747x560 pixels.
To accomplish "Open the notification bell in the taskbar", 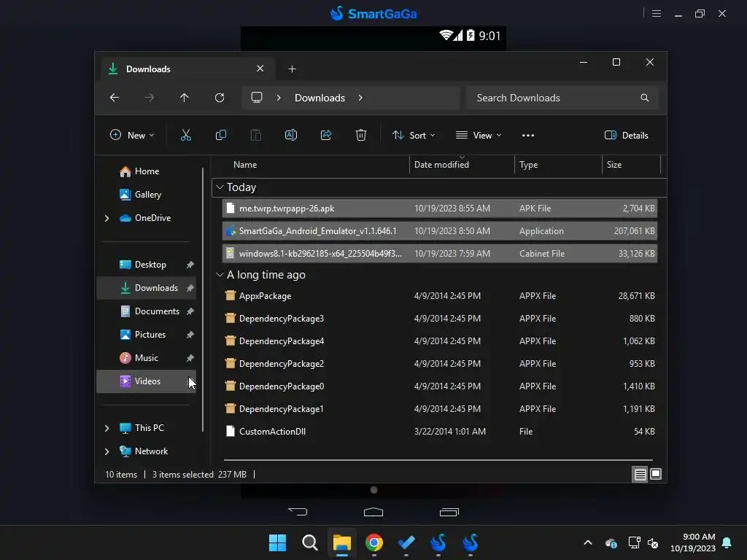I will [x=727, y=542].
